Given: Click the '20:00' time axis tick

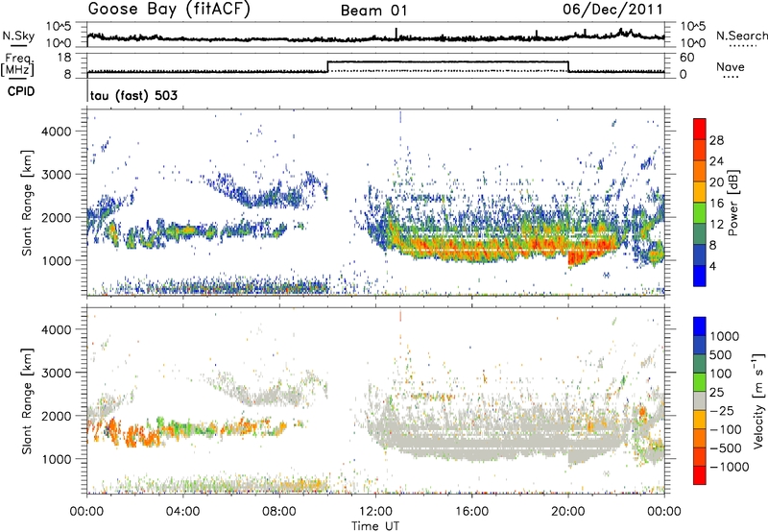Looking at the screenshot, I should 568,512.
